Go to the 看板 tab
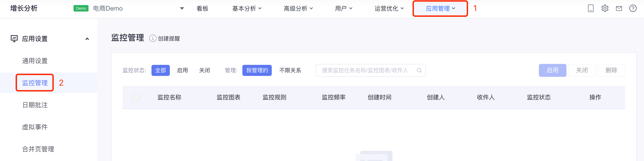 click(x=202, y=9)
